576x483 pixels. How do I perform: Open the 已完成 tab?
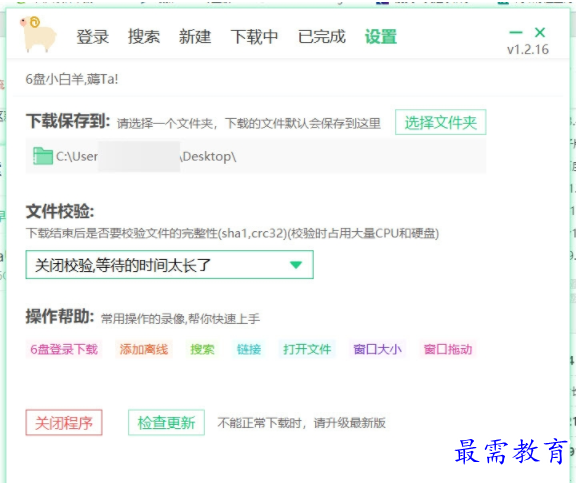point(321,37)
